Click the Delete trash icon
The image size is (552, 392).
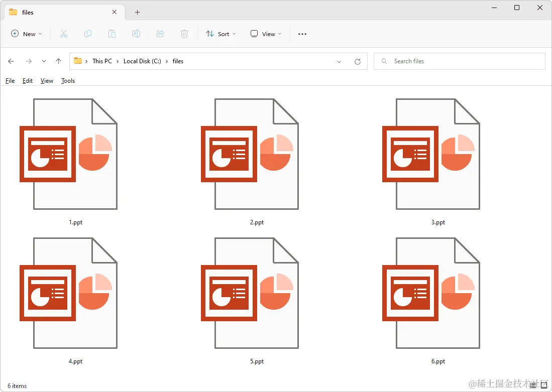pos(184,34)
